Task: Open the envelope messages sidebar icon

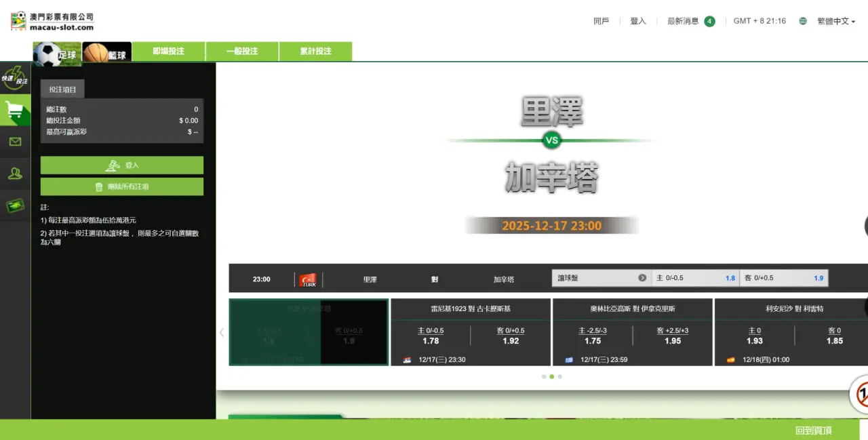Action: [x=15, y=142]
